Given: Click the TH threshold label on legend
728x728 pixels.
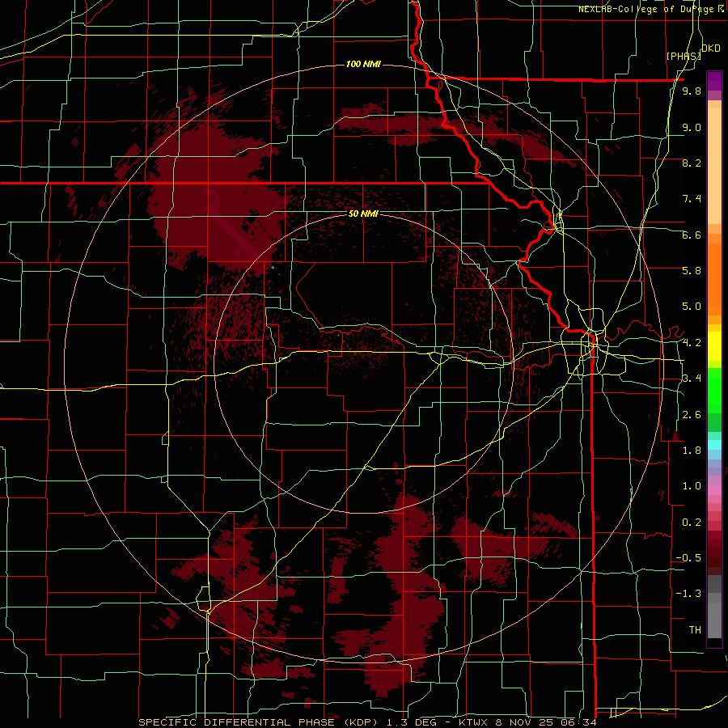Looking at the screenshot, I should point(695,630).
